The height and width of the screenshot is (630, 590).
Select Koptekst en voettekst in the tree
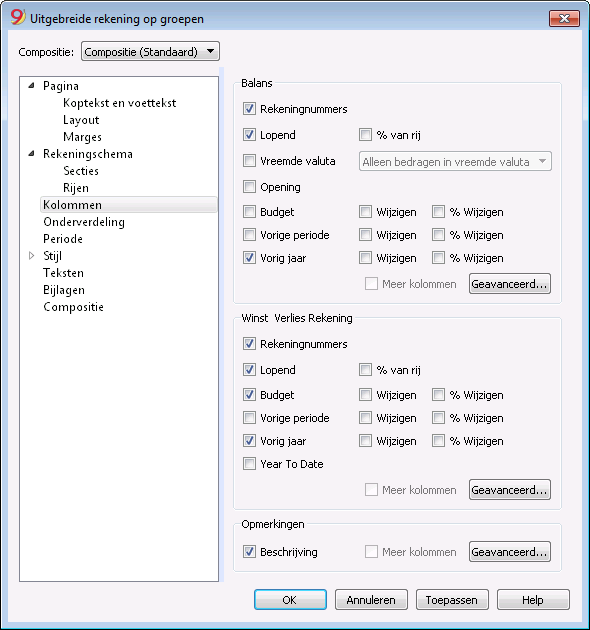pyautogui.click(x=119, y=103)
